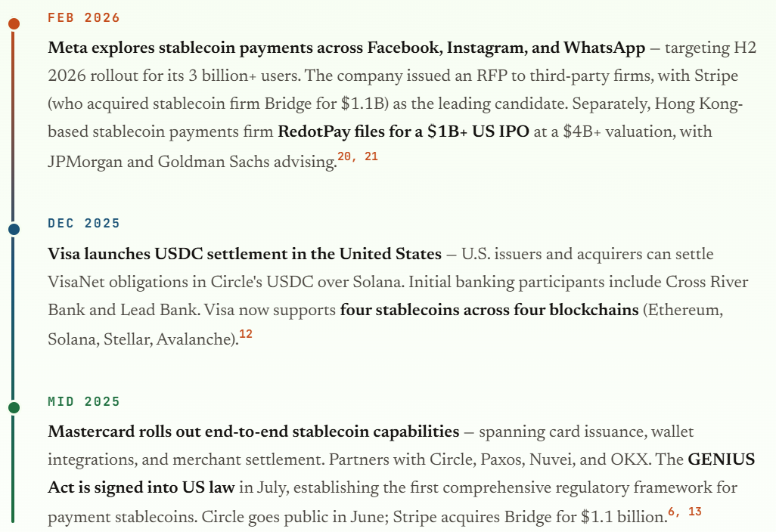Select the DEC 2025 date label
Image resolution: width=776 pixels, height=532 pixels.
coord(84,224)
